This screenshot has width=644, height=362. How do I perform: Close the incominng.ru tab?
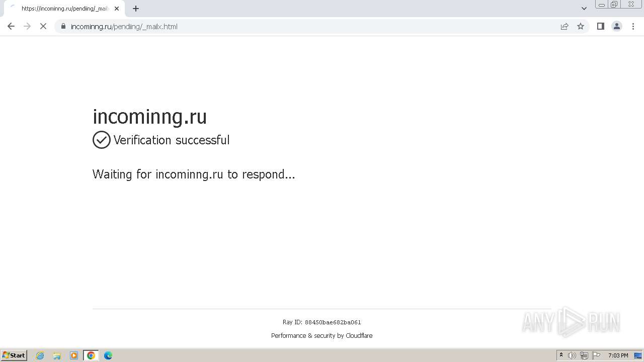117,9
